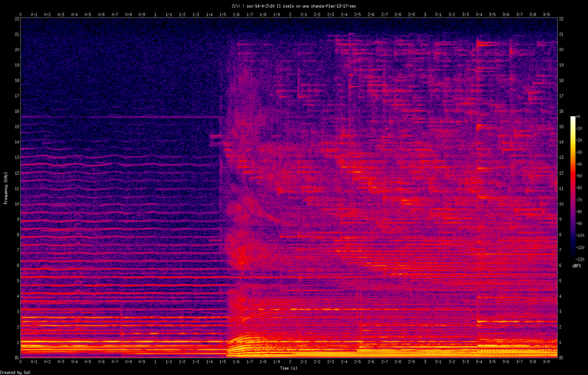Select the -70 tick on the dBFS scale

[x=579, y=200]
